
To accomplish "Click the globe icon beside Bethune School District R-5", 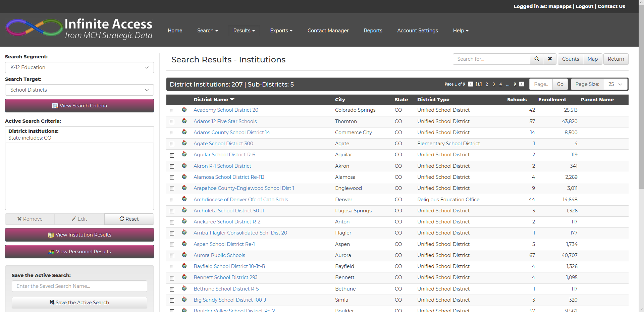I will 184,288.
